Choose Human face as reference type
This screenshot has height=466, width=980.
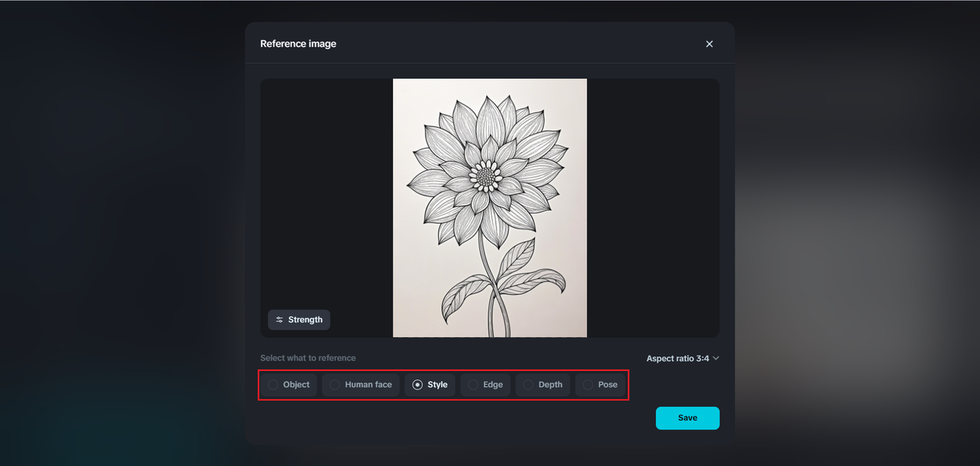pyautogui.click(x=361, y=385)
